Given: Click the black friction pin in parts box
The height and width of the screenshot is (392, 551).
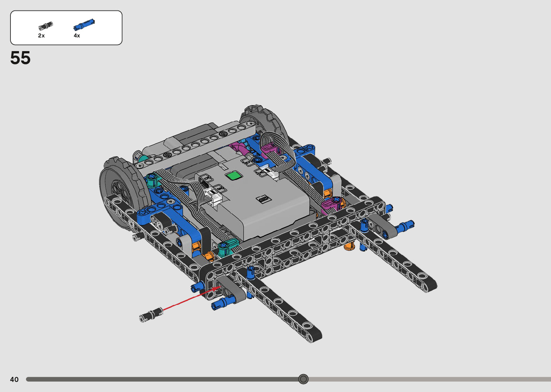Looking at the screenshot, I should (x=46, y=26).
